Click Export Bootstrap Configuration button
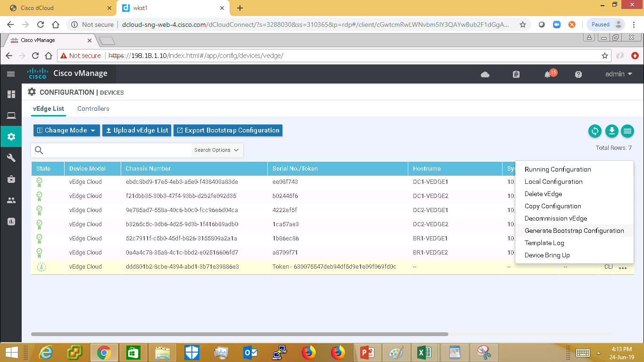The image size is (644, 362). click(x=228, y=131)
